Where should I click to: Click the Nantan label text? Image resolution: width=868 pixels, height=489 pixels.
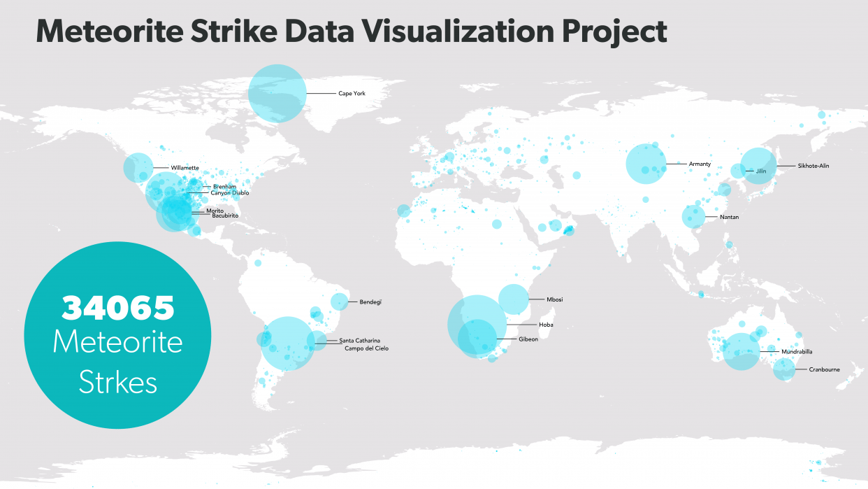point(728,217)
